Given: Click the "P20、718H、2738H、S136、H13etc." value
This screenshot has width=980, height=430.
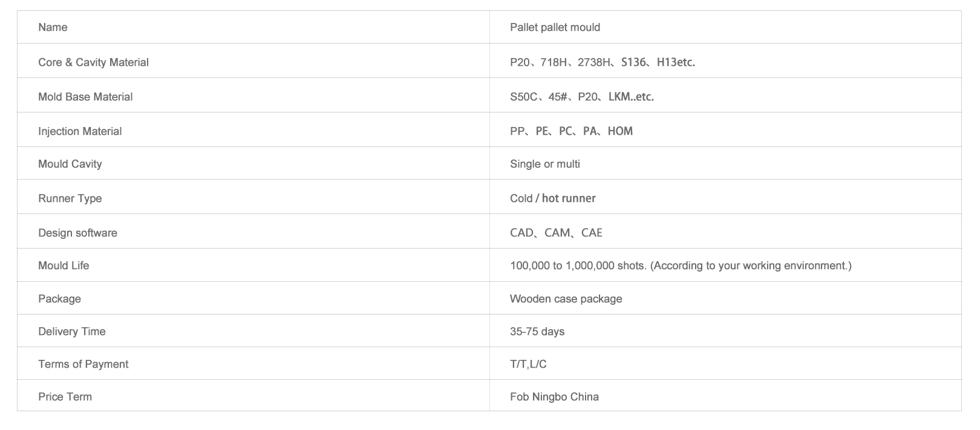Looking at the screenshot, I should click(602, 62).
